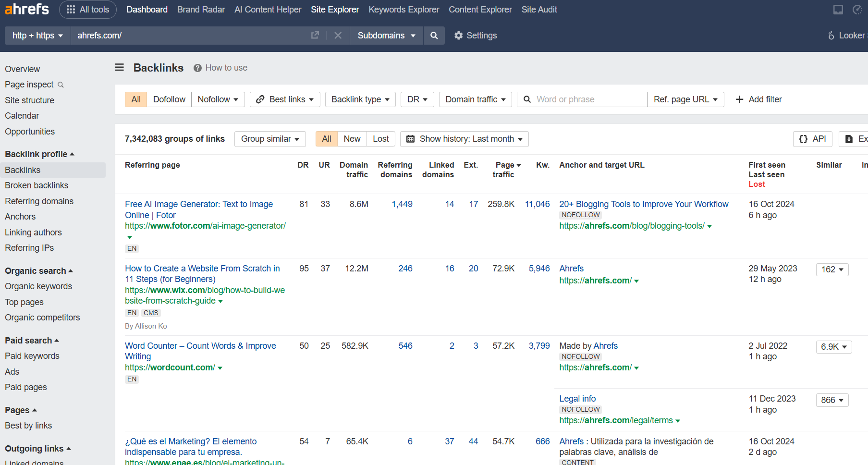Open Organic keywords report
868x465 pixels.
38,286
